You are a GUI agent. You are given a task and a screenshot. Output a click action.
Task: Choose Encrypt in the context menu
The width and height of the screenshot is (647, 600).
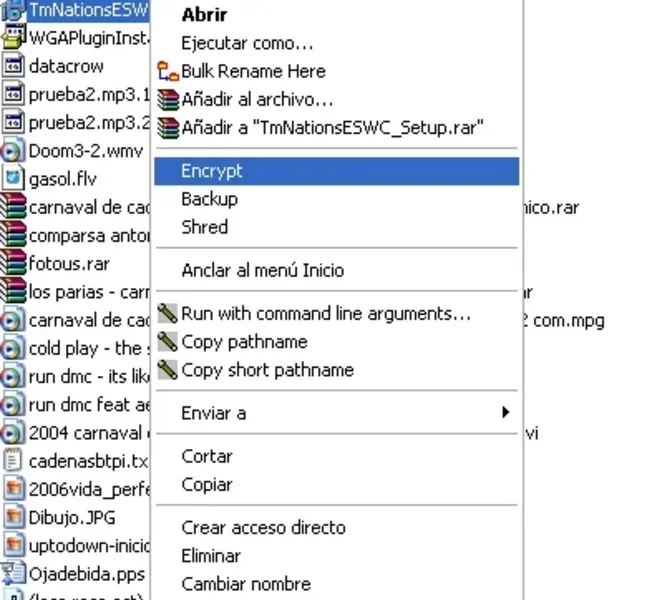(x=336, y=171)
